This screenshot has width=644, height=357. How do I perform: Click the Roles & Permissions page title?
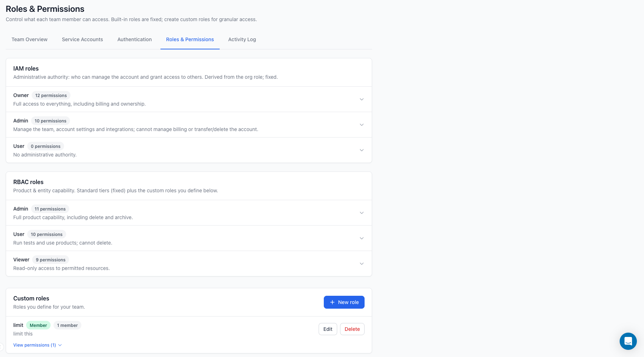point(45,9)
